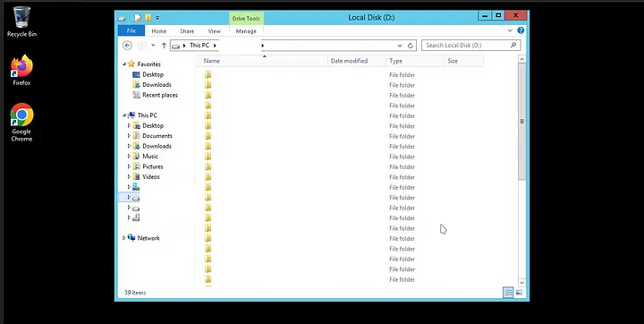Open Downloads under Favorites
The image size is (644, 324).
point(157,85)
